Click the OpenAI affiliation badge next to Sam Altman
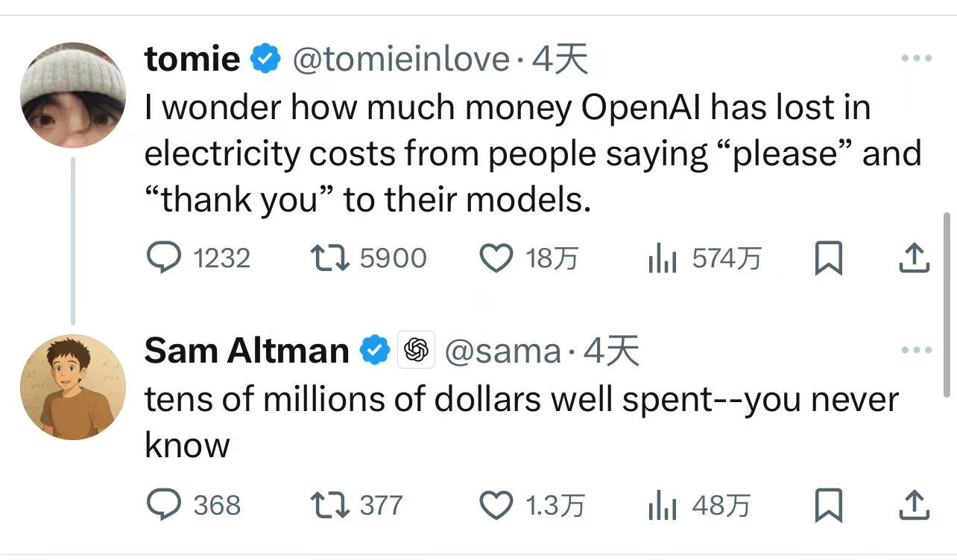The image size is (957, 560). 417,350
